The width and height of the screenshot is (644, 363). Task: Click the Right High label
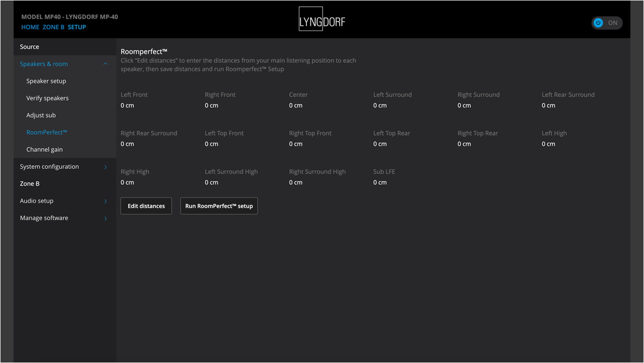(x=135, y=172)
